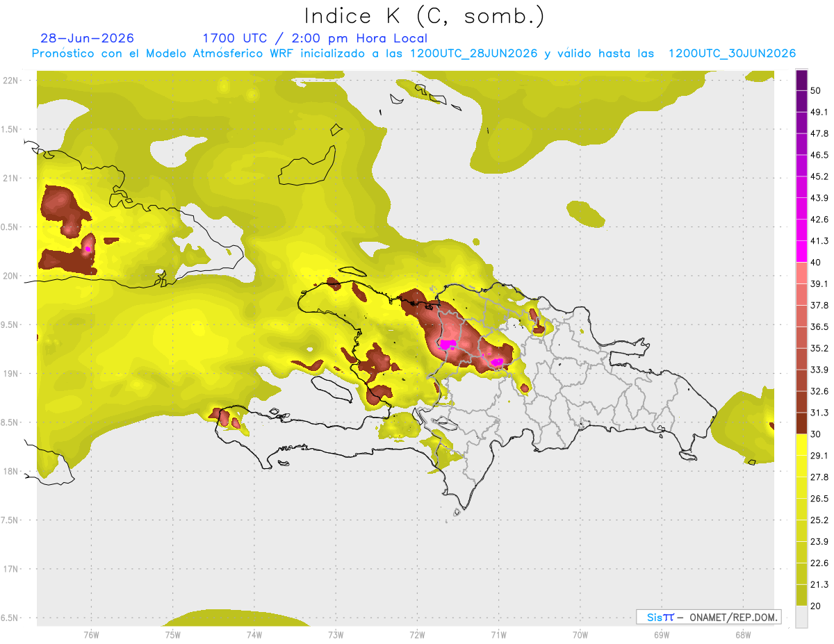Click the legend value "23.9"
The height and width of the screenshot is (644, 834).
pos(819,542)
